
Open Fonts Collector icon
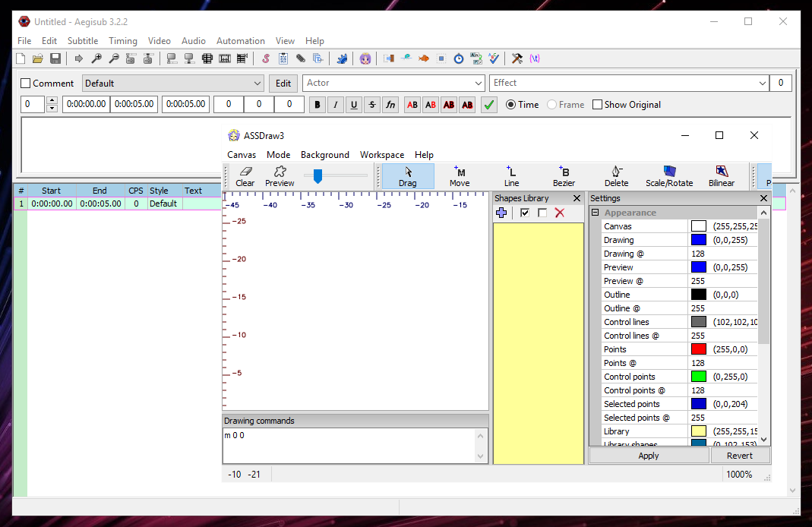click(318, 58)
